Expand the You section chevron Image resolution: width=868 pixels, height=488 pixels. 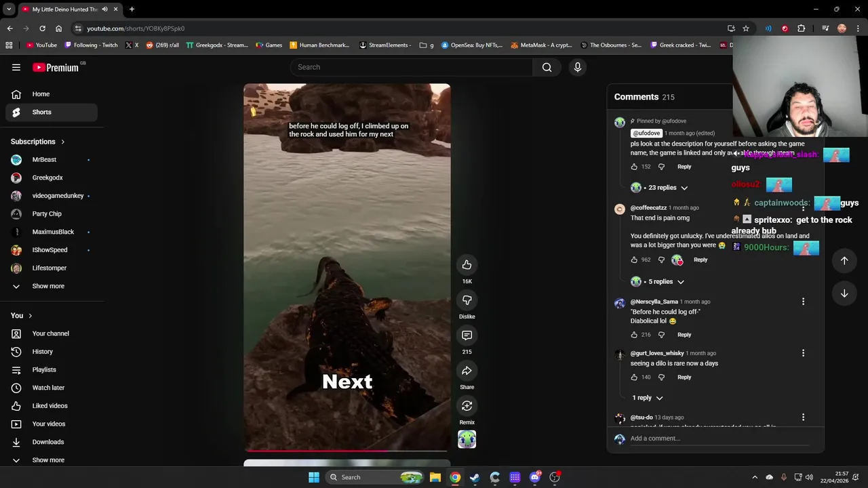[x=30, y=316]
